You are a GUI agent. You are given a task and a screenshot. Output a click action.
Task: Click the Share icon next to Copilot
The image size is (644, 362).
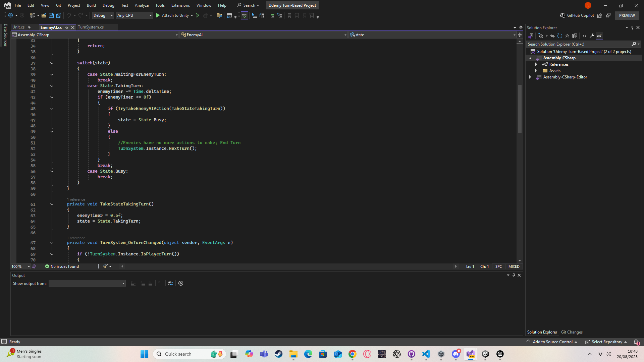pyautogui.click(x=599, y=15)
